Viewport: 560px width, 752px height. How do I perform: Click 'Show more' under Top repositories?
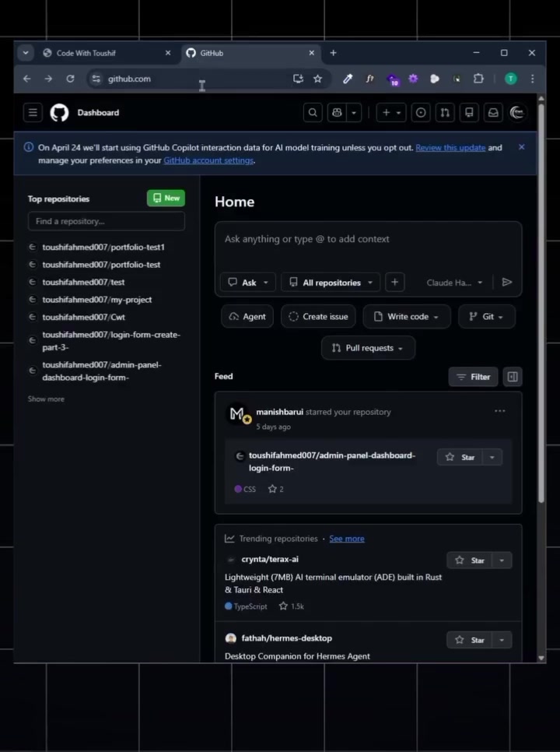(46, 399)
